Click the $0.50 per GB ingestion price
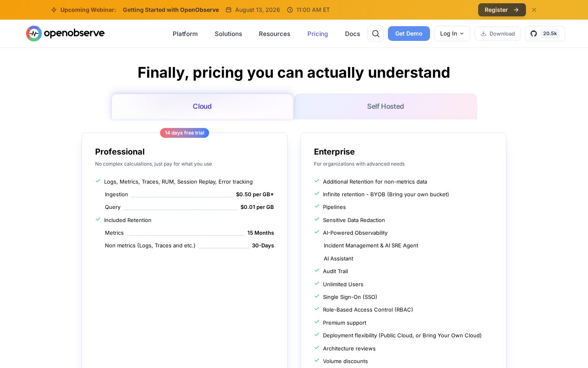The width and height of the screenshot is (588, 368). tap(255, 195)
